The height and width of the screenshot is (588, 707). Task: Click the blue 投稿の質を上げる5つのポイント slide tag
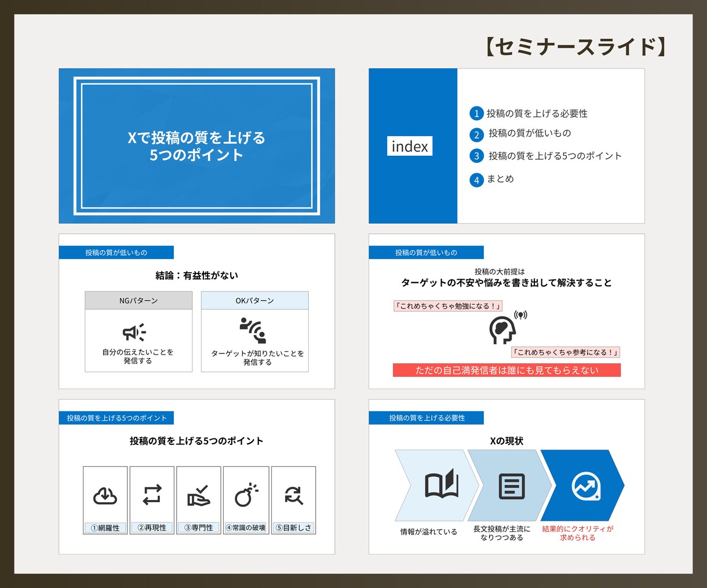click(x=116, y=418)
